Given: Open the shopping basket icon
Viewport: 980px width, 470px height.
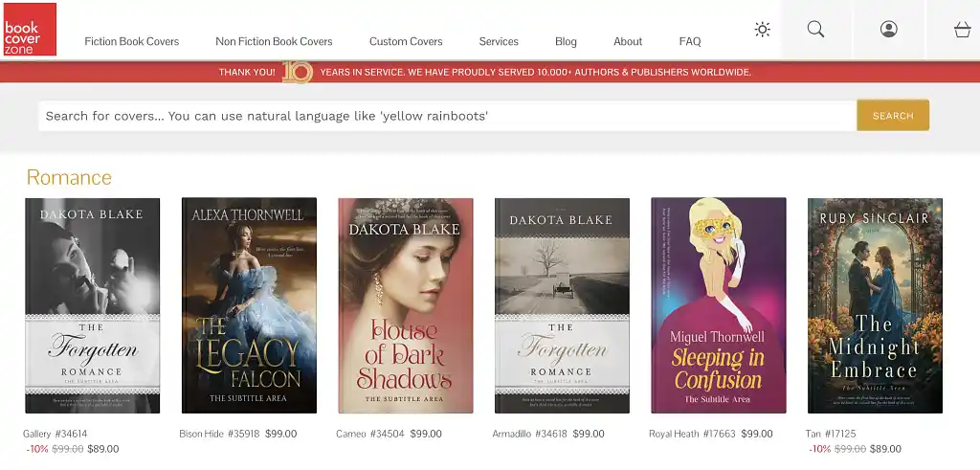Looking at the screenshot, I should tap(962, 30).
